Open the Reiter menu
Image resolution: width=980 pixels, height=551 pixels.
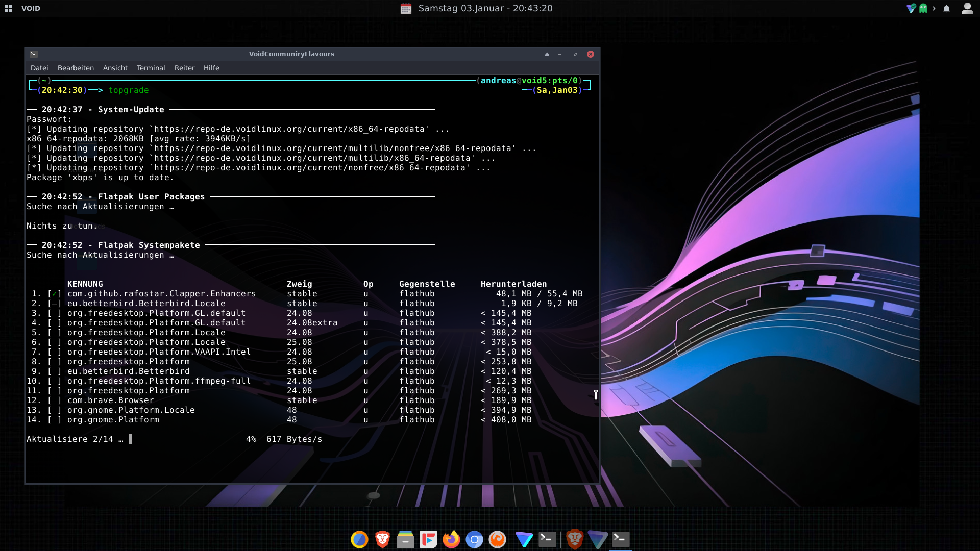pyautogui.click(x=184, y=68)
